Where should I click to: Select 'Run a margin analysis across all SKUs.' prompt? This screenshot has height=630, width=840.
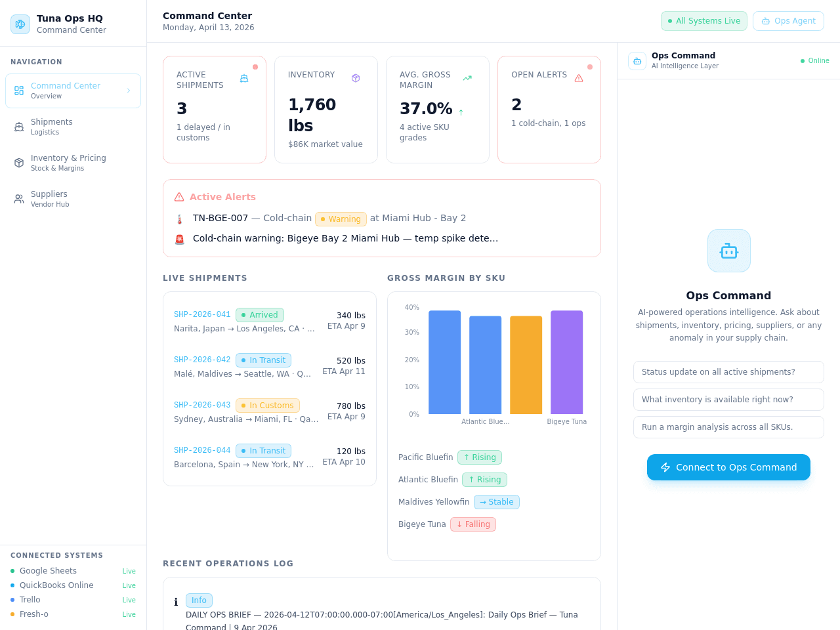728,427
